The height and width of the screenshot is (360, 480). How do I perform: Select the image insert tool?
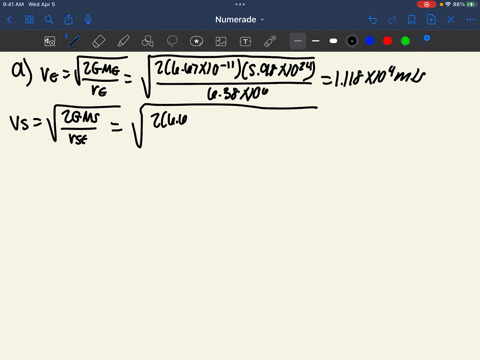221,41
